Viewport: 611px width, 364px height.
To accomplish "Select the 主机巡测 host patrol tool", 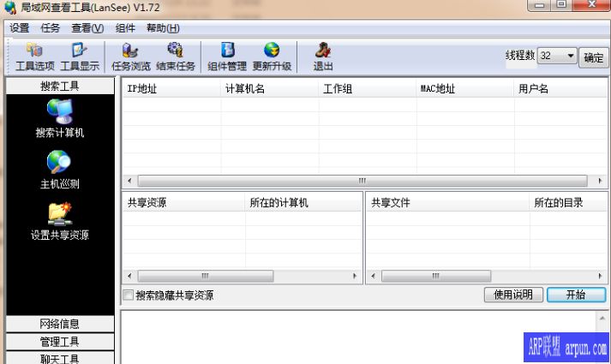I will pyautogui.click(x=60, y=170).
